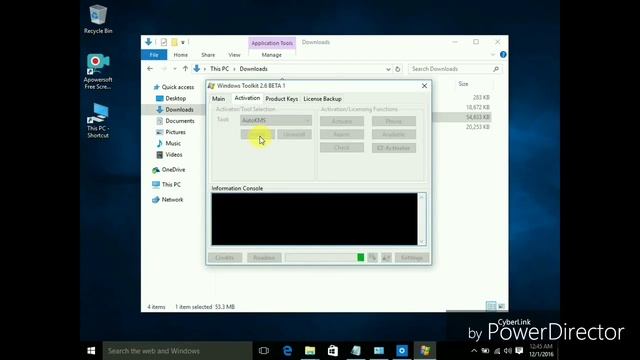The width and height of the screenshot is (640, 360).
Task: Click the Explorer back arrow
Action: (150, 69)
